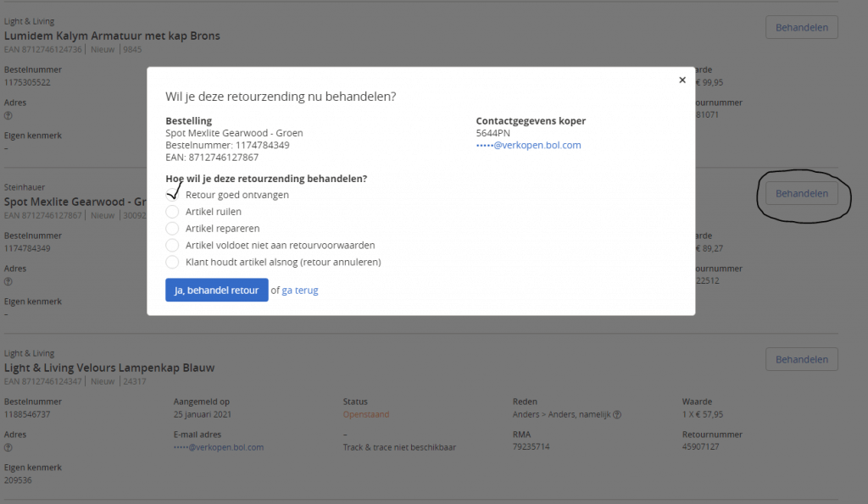This screenshot has width=868, height=504.
Task: Click the Adres help icon for Velours Lampenkap order
Action: (x=8, y=447)
